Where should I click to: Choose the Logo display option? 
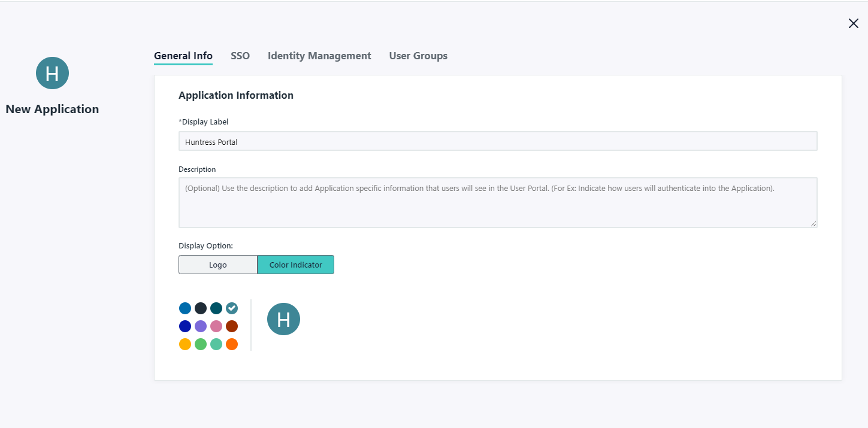point(218,265)
